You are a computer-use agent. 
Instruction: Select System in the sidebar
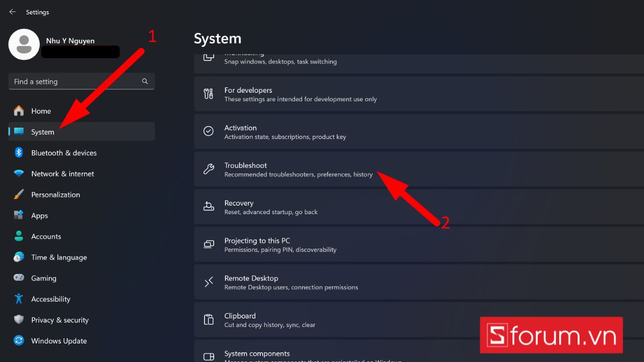tap(82, 132)
